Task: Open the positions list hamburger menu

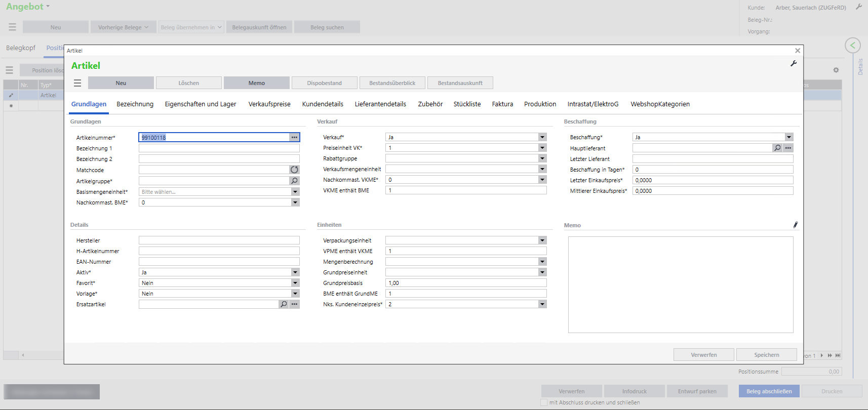Action: coord(10,70)
